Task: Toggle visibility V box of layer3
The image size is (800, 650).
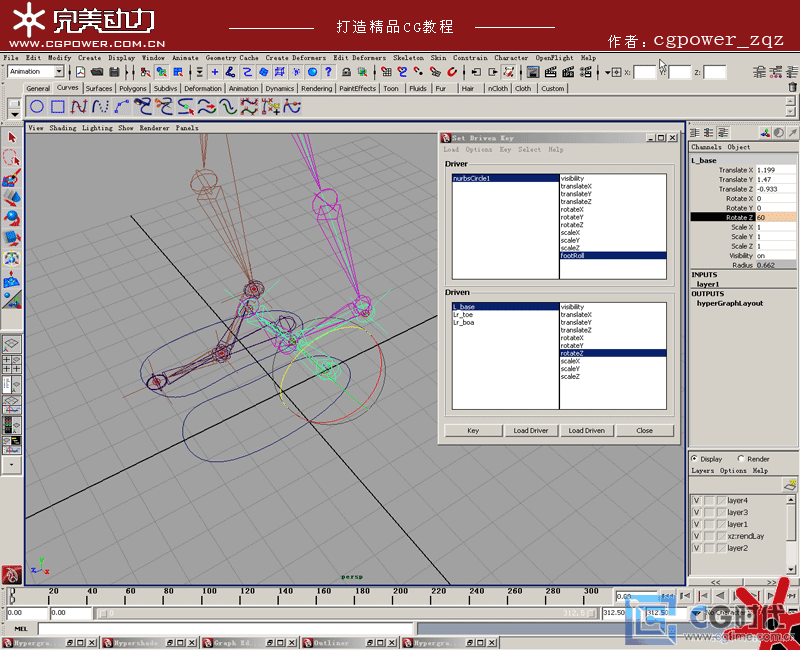Action: 696,512
